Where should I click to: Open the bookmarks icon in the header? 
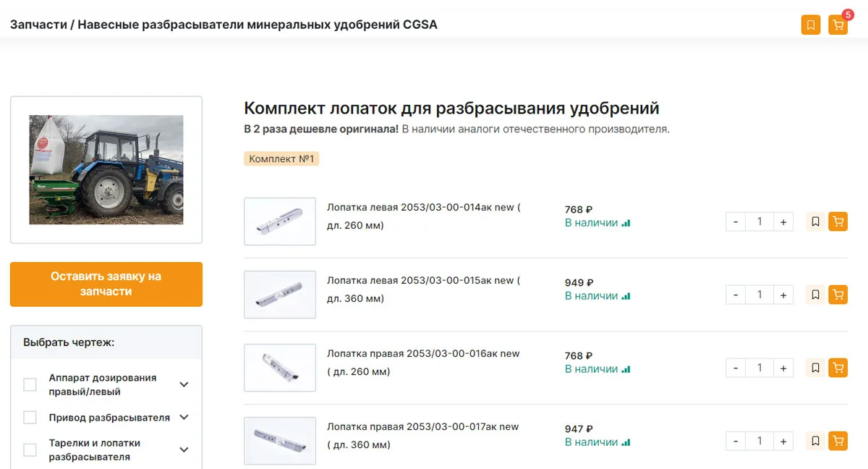811,25
